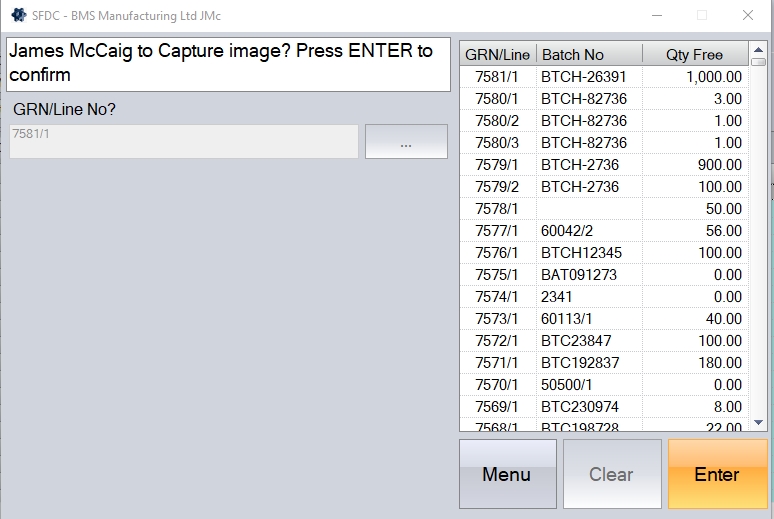
Task: Sort by the GRN/Line column header
Action: click(498, 55)
